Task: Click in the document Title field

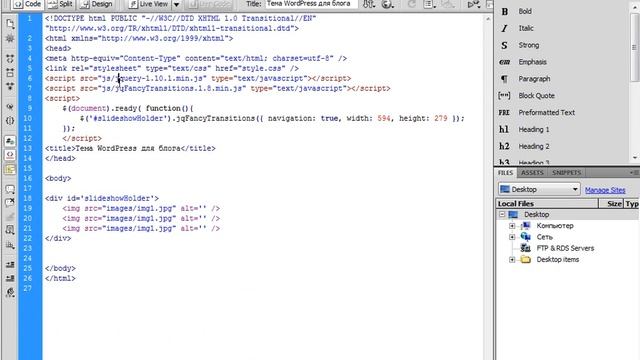Action: pyautogui.click(x=312, y=4)
